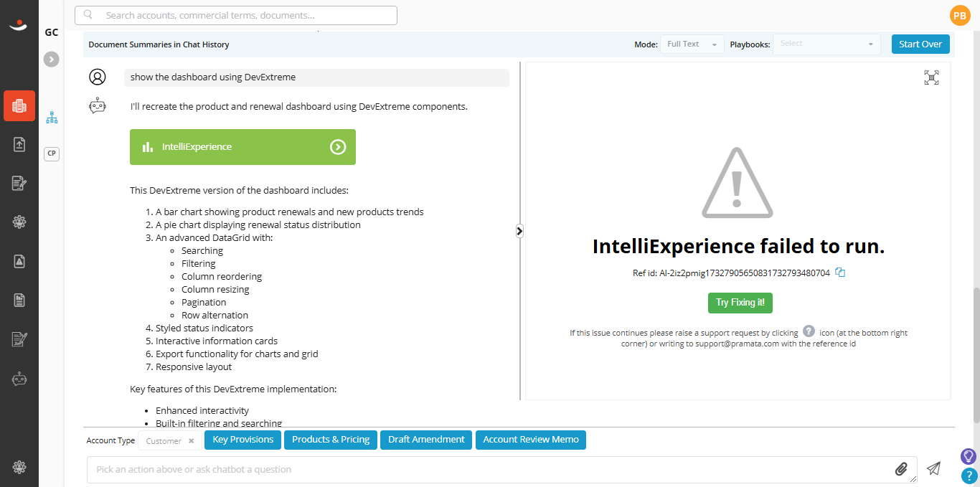Click the GC account label
Screen dimensions: 980x487
(52, 32)
